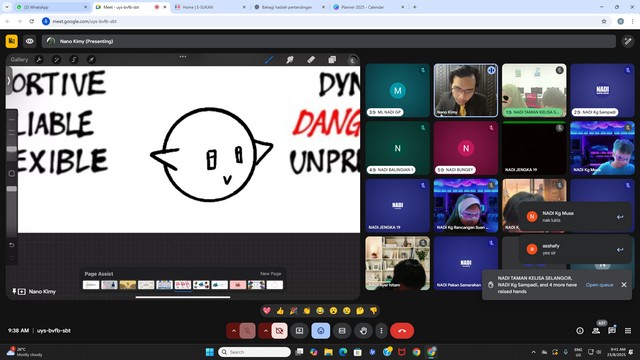Select Nano Kimy's video tile
The width and height of the screenshot is (640, 360).
point(465,90)
